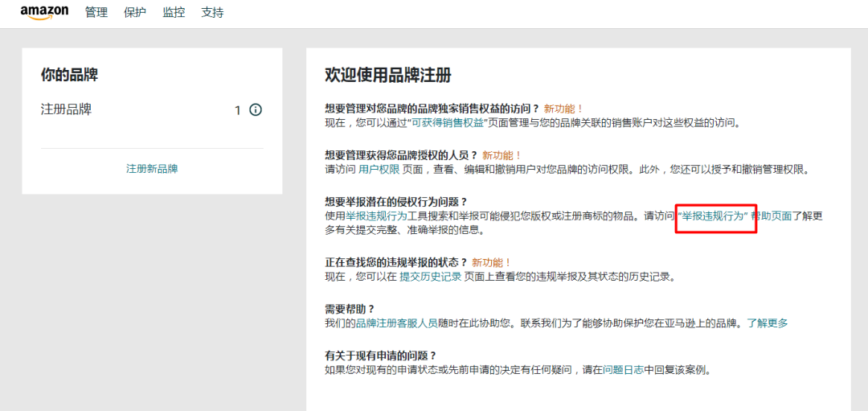Open the 监控 menu
The height and width of the screenshot is (411, 868).
(174, 13)
